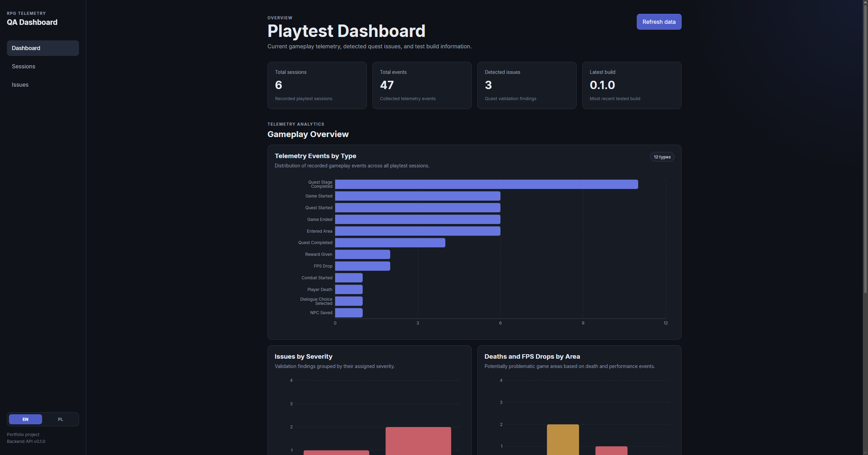This screenshot has height=455, width=868.
Task: Open the Dashboard sidebar item
Action: (x=43, y=48)
